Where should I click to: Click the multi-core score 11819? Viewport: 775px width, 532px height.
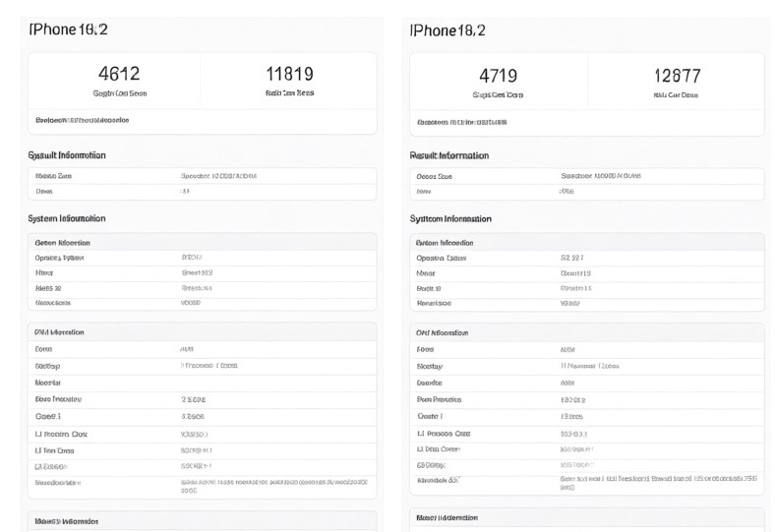click(289, 74)
